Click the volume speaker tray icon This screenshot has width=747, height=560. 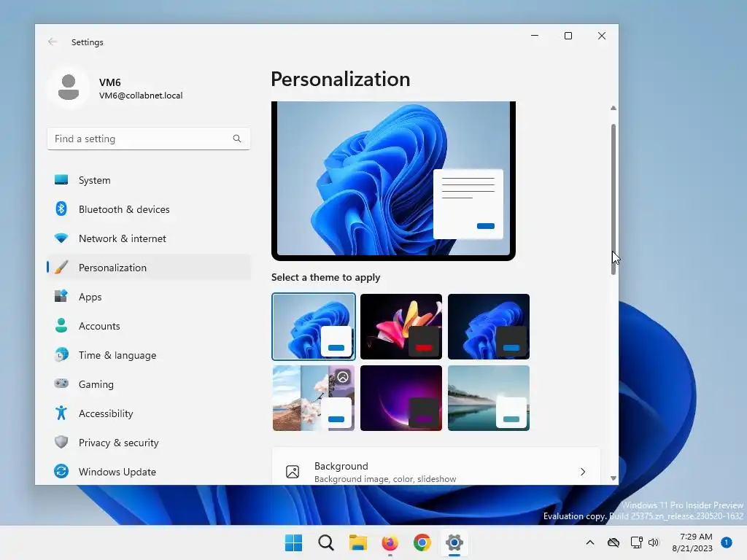click(x=654, y=542)
